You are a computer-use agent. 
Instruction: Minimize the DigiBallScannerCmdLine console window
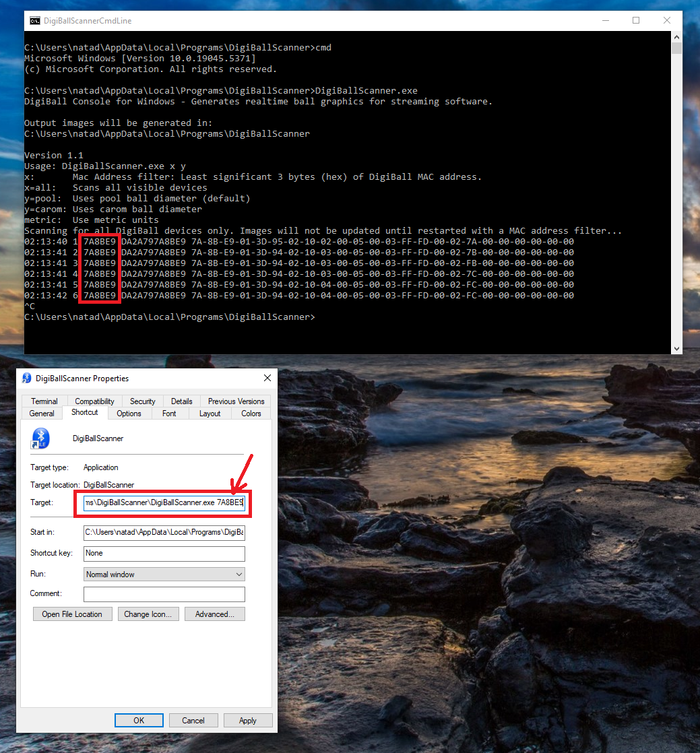(x=604, y=21)
